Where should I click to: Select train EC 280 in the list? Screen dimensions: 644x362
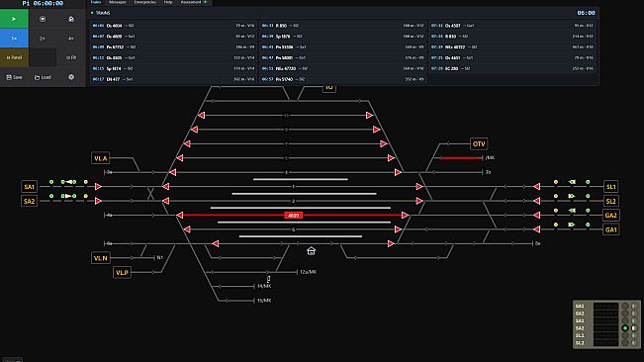(x=512, y=68)
